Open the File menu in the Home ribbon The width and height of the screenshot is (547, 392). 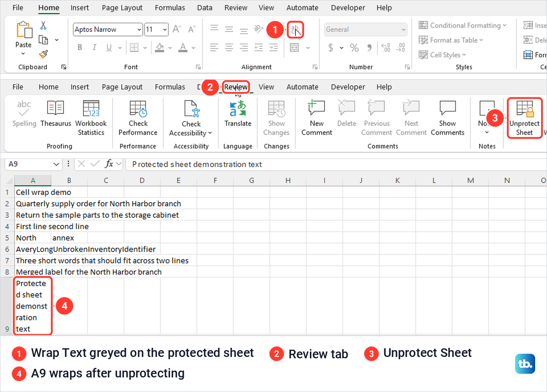[18, 8]
